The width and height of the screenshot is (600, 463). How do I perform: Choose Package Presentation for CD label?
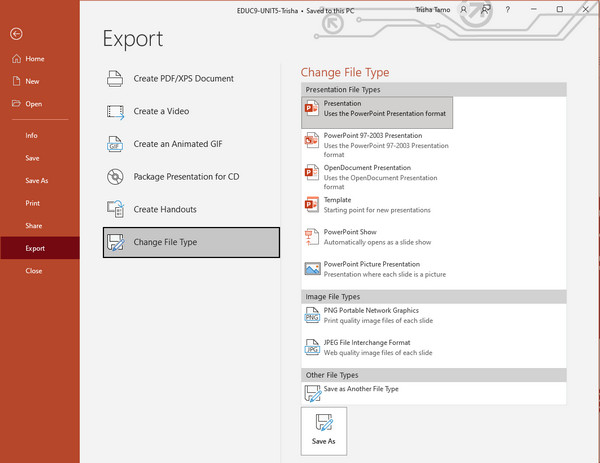tap(186, 177)
